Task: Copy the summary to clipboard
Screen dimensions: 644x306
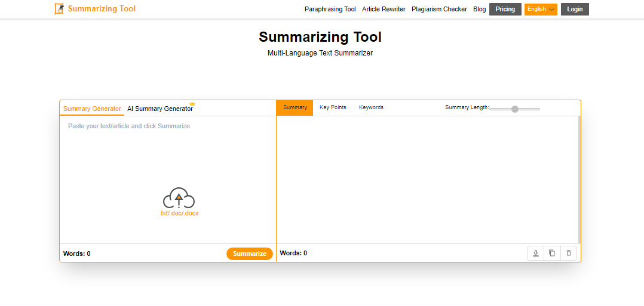Action: (x=552, y=253)
